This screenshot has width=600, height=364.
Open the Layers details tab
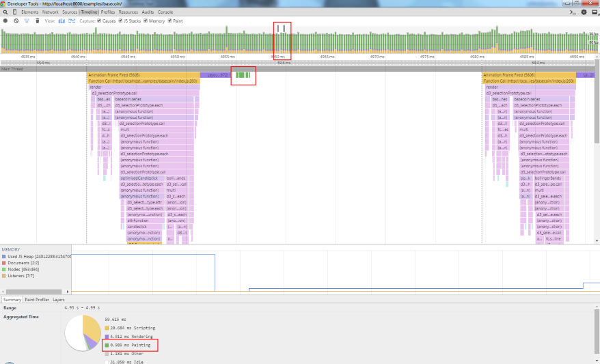[x=59, y=299]
